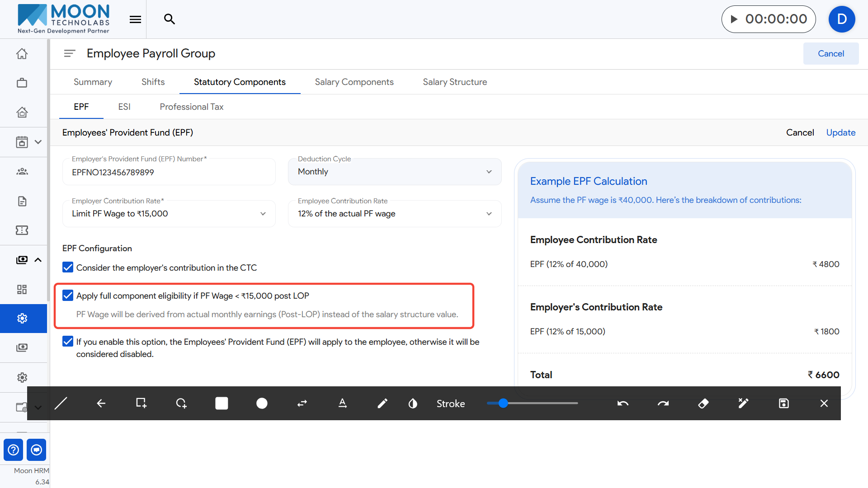Select the eraser tool in annotation bar
Screen dimensions: 868x488
703,404
